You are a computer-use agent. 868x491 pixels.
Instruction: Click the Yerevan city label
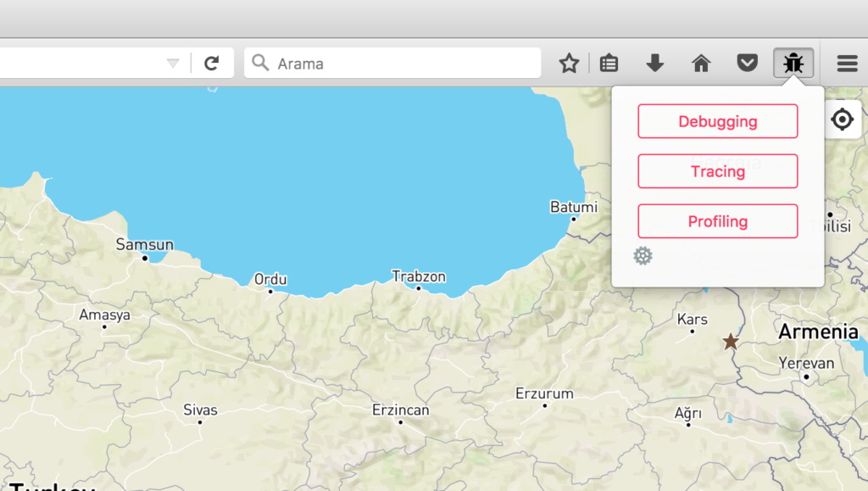[x=806, y=363]
